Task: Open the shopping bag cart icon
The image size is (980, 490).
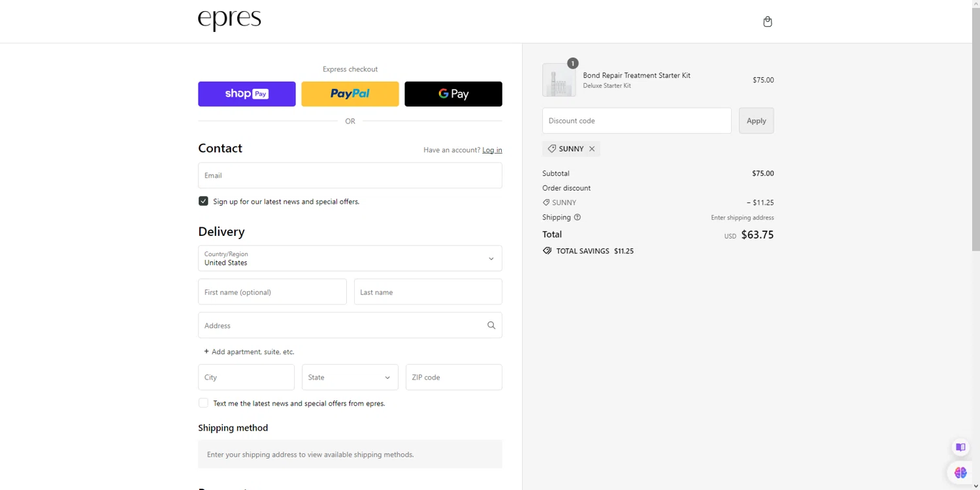Action: (x=768, y=22)
